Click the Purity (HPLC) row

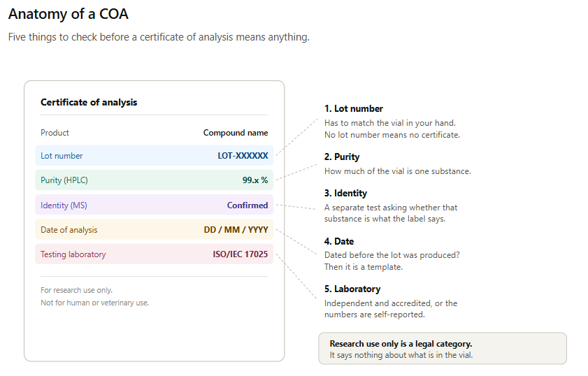[x=154, y=180]
